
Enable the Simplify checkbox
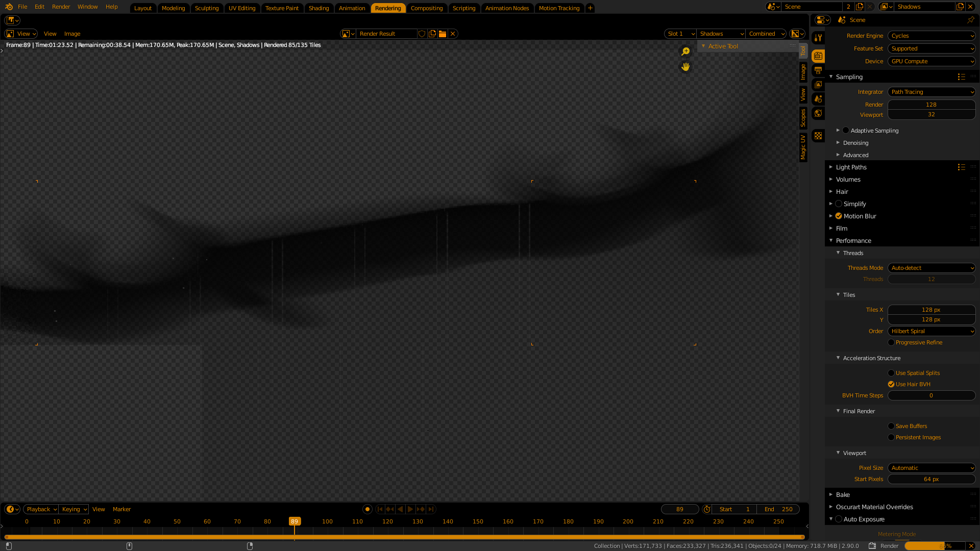[839, 204]
